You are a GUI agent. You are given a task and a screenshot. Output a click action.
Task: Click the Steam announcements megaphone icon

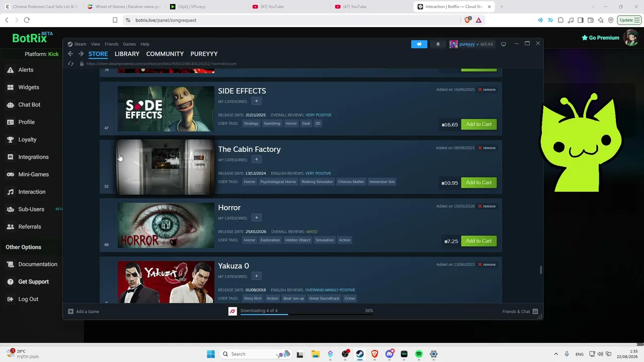pyautogui.click(x=419, y=44)
